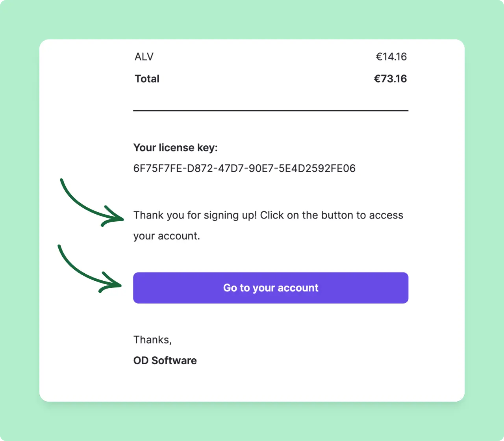The image size is (504, 441).
Task: Click the green background outside the card
Action: coord(20,220)
